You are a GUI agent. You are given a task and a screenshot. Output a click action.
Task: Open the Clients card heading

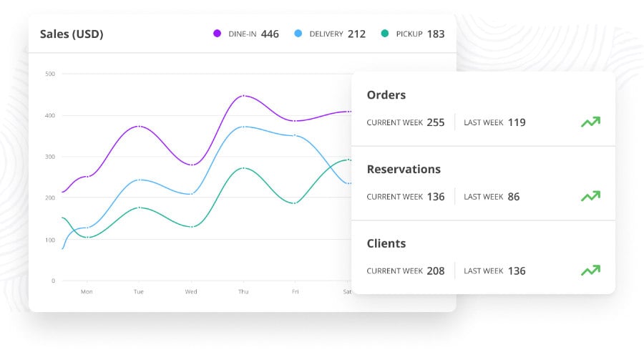pos(386,243)
